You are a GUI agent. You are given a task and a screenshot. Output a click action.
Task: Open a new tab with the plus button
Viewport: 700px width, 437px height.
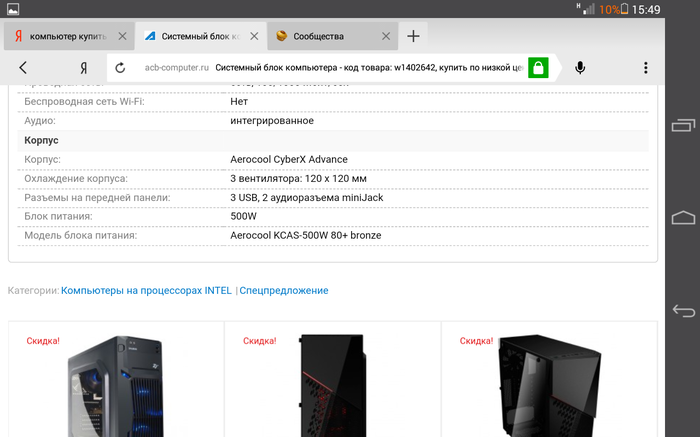(x=413, y=37)
